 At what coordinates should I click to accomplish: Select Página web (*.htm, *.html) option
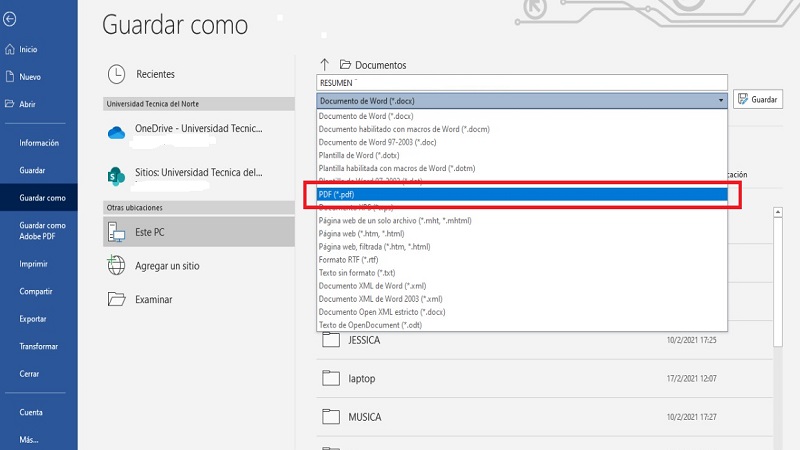[x=521, y=234]
